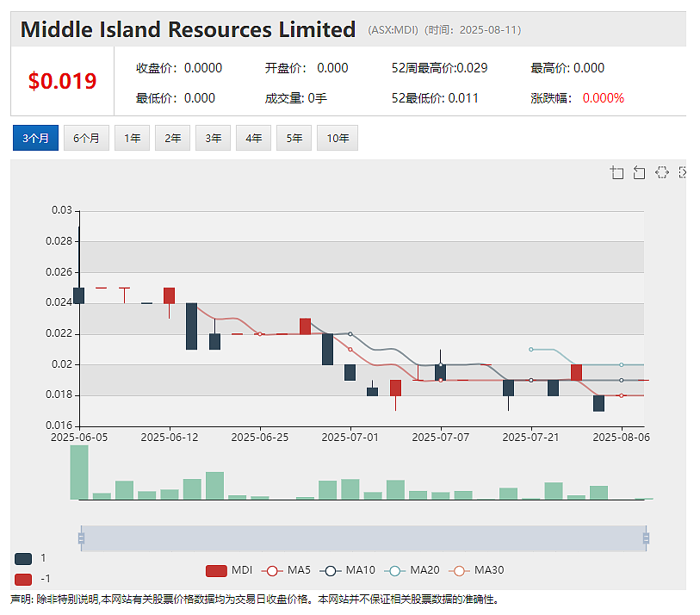Click the 2025-08-06 x-axis date label

[621, 438]
